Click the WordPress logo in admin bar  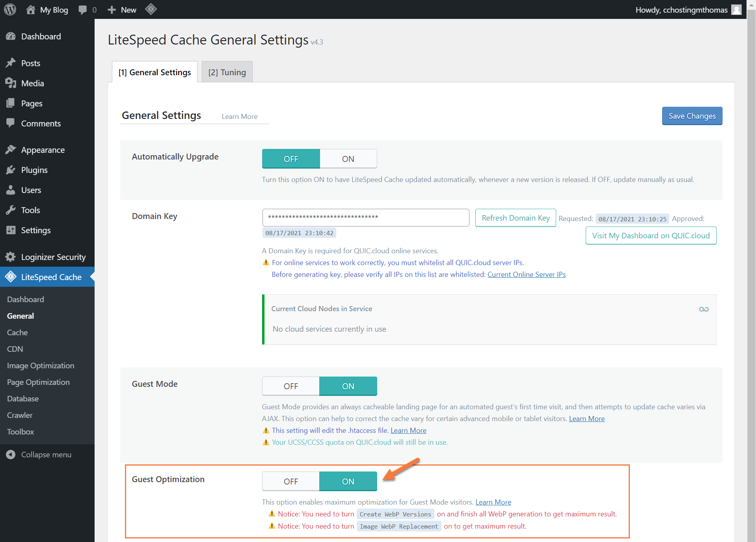click(x=10, y=9)
